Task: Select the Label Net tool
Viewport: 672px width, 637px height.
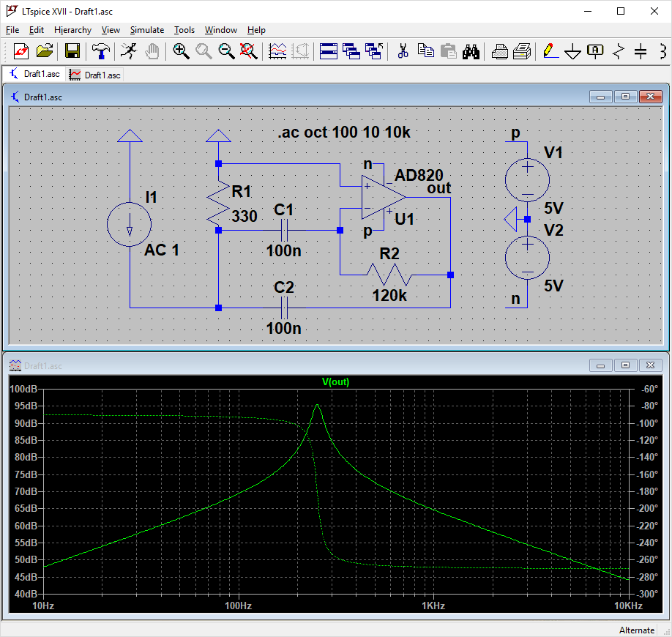Action: pyautogui.click(x=595, y=51)
